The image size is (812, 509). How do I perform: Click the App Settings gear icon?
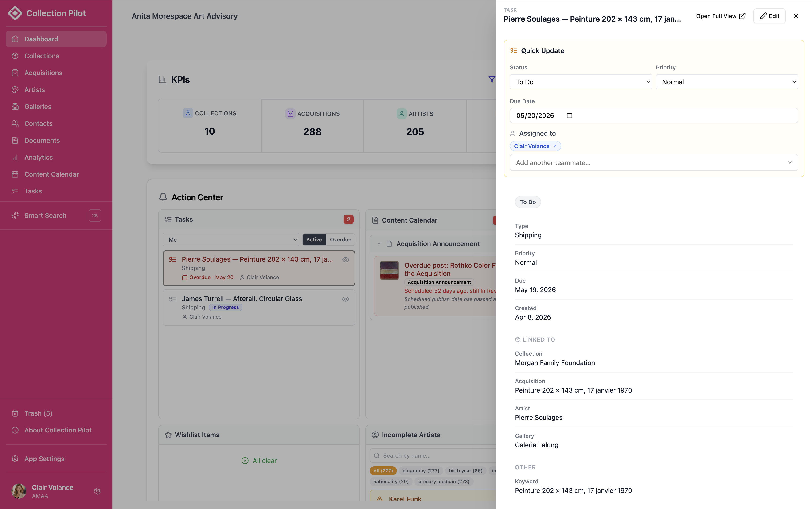click(x=15, y=459)
